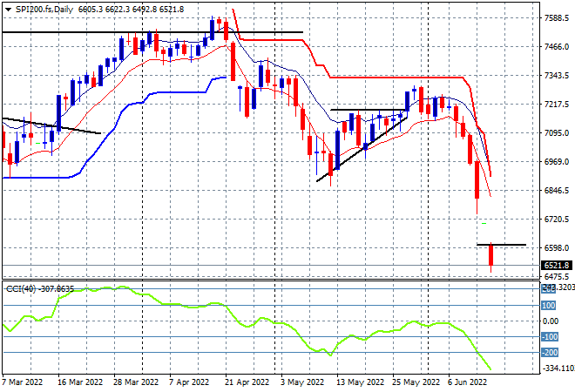This screenshot has width=575, height=392.
Task: Click the 25 May 2022 date label
Action: [x=416, y=382]
